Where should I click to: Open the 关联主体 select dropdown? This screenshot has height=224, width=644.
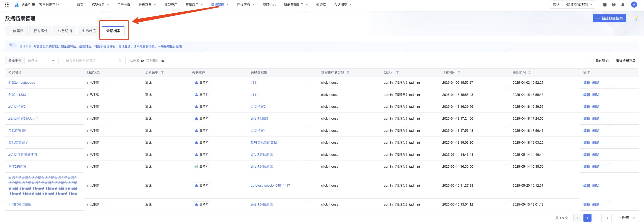pos(41,61)
